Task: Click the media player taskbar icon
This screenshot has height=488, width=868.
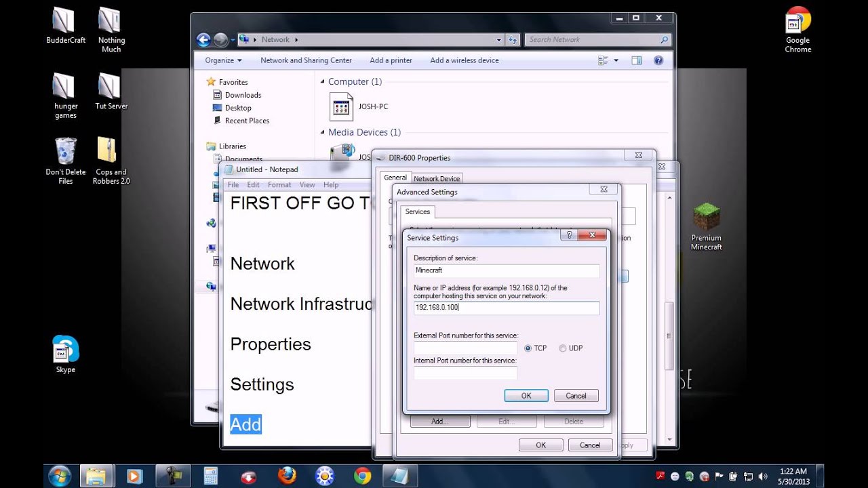Action: [x=134, y=476]
